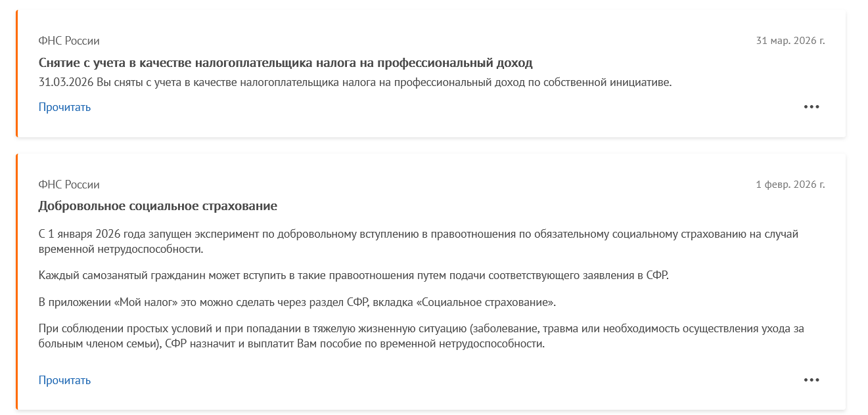The image size is (868, 415).
Task: Open the three-dots menu on the social insurance message
Action: 811,380
